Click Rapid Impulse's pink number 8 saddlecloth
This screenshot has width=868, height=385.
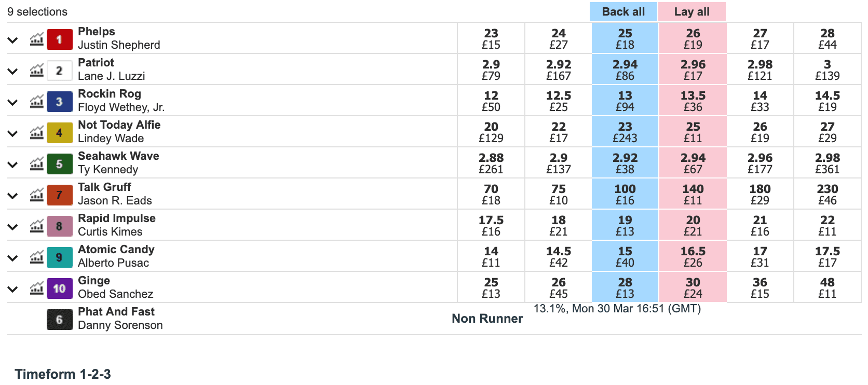click(59, 226)
